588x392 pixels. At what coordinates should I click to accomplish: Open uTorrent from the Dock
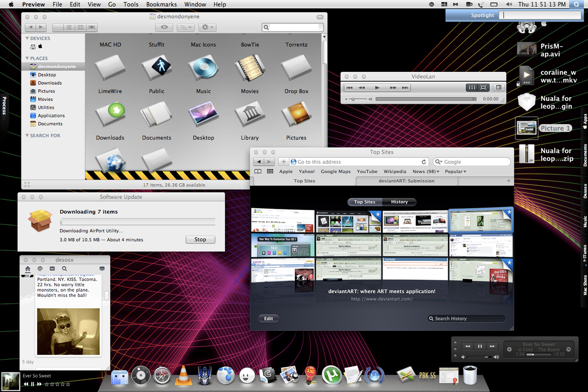(332, 375)
